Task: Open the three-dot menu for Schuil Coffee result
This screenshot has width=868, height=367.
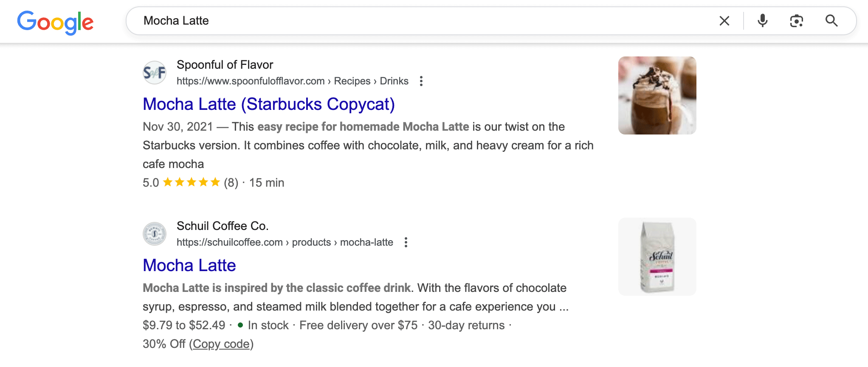Action: tap(406, 242)
